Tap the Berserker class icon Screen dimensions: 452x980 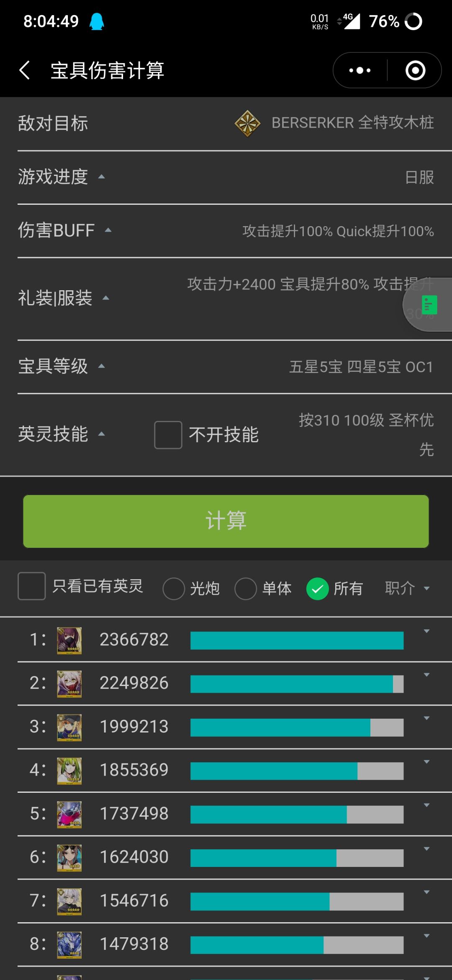point(247,124)
